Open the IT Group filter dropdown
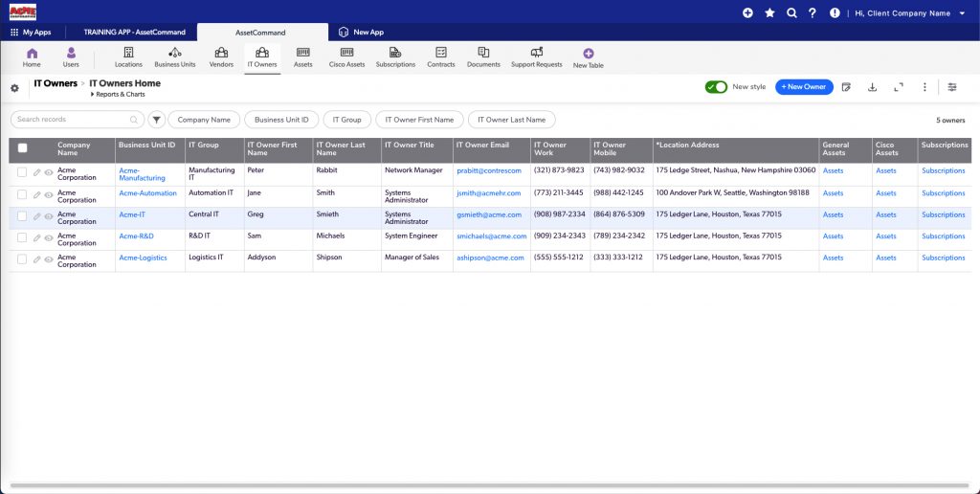980x494 pixels. point(346,120)
